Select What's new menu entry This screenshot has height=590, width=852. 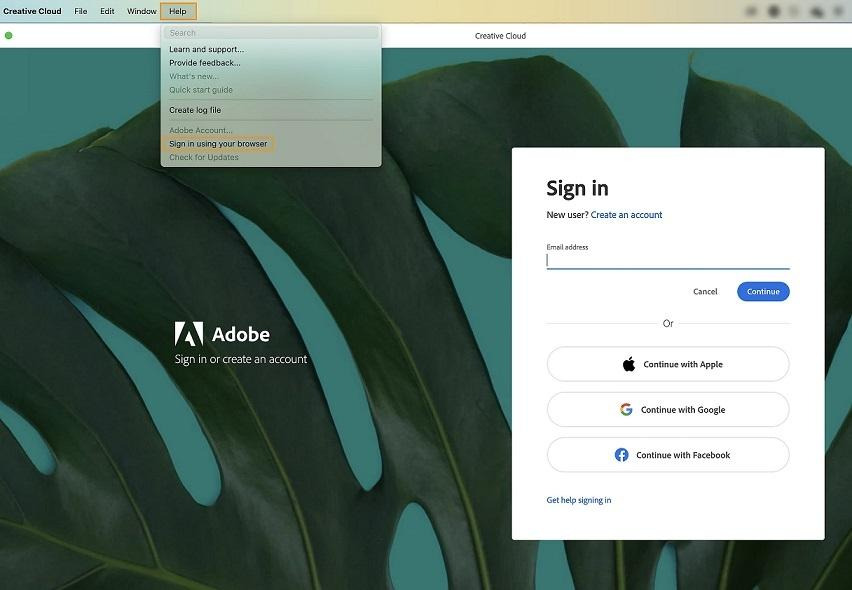click(193, 77)
